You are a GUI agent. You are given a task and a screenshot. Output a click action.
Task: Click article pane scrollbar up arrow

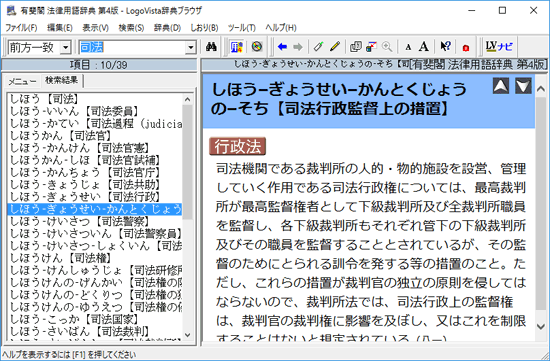point(541,88)
